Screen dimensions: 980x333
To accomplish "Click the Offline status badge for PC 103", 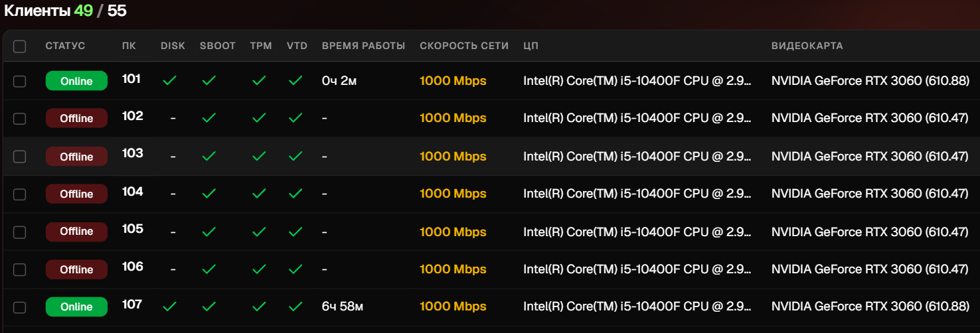I will (x=76, y=157).
